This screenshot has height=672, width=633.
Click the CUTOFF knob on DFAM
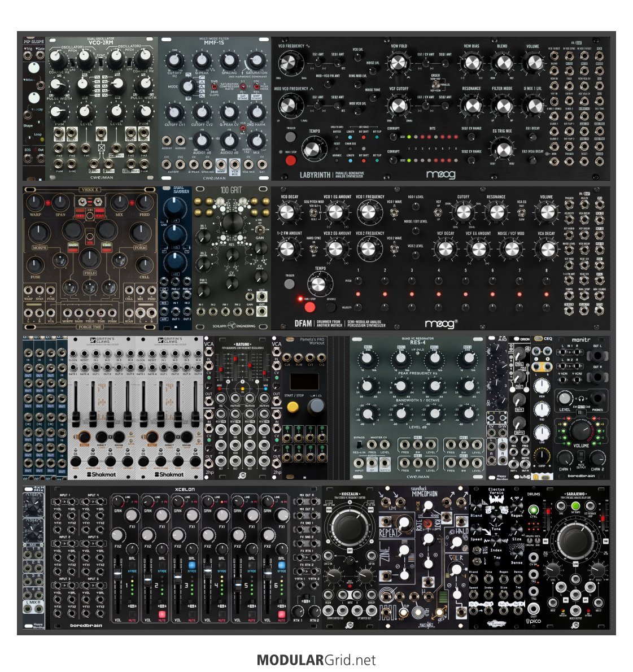(464, 212)
